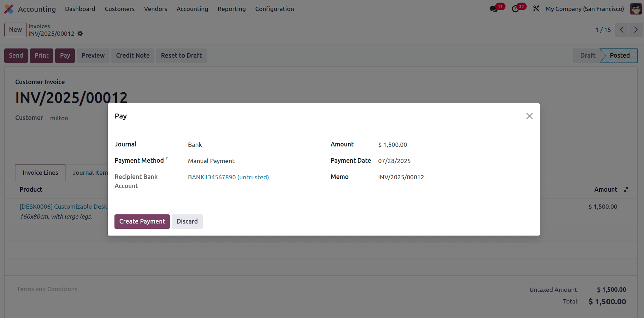644x318 pixels.
Task: Click the Create Payment button
Action: coord(142,221)
